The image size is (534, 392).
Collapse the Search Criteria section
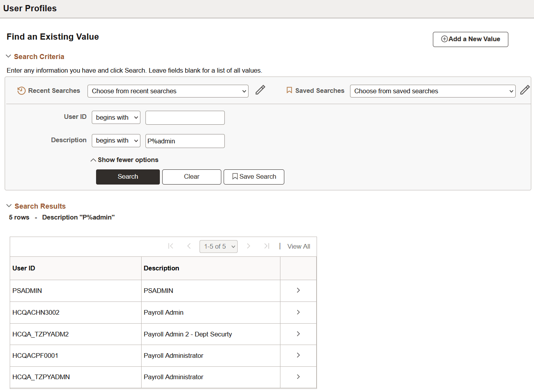[x=8, y=56]
